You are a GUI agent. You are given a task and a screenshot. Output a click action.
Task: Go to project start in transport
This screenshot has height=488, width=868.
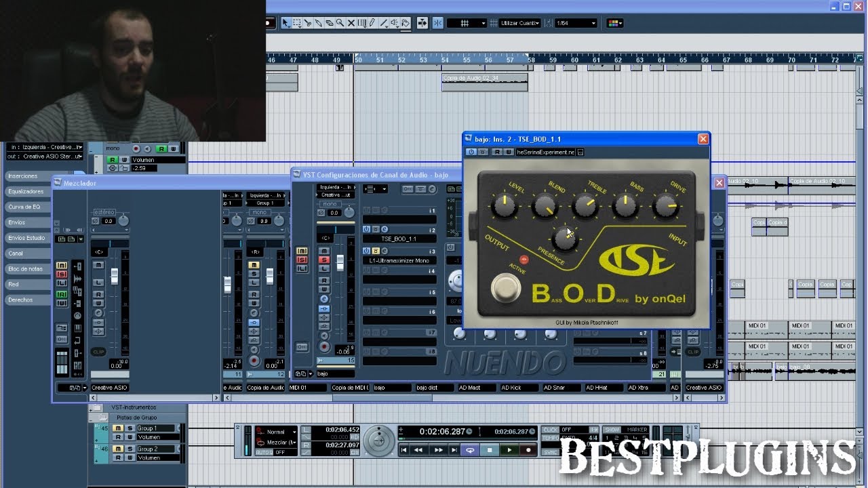403,450
